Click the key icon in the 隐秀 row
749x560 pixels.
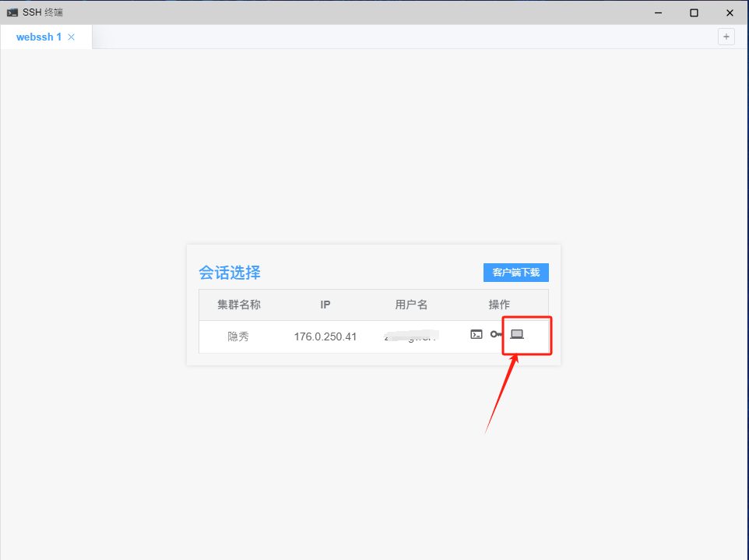pos(496,334)
